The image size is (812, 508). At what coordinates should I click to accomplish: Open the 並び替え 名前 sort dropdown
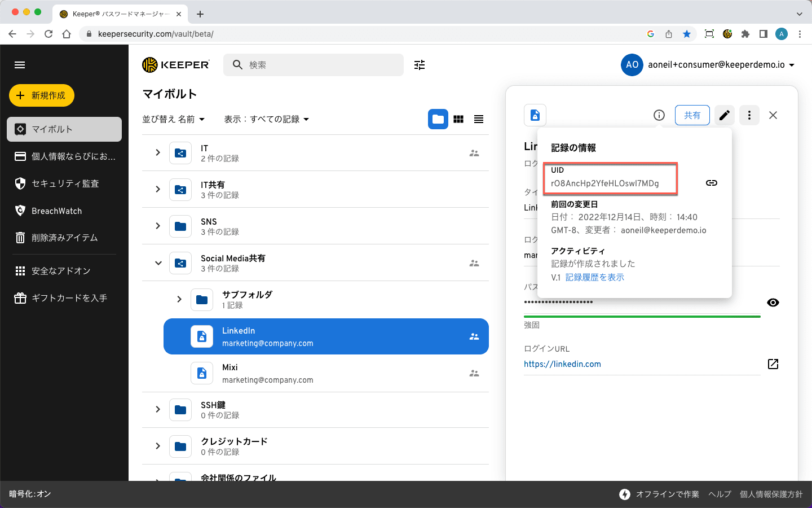tap(173, 119)
